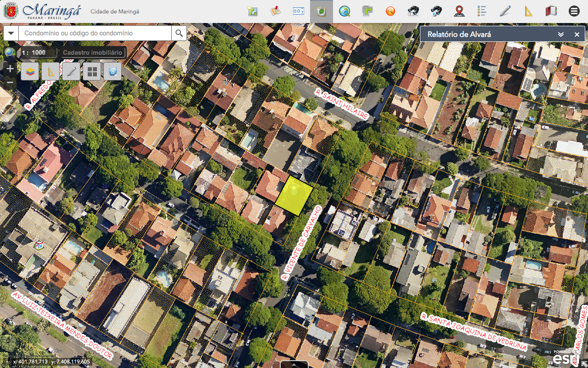This screenshot has height=368, width=588.
Task: Open the binoculars point search tool
Action: 436,11
